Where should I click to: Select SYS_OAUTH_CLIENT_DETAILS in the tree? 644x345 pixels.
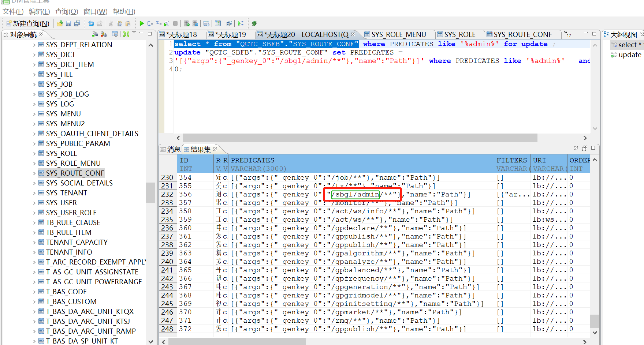pos(92,134)
